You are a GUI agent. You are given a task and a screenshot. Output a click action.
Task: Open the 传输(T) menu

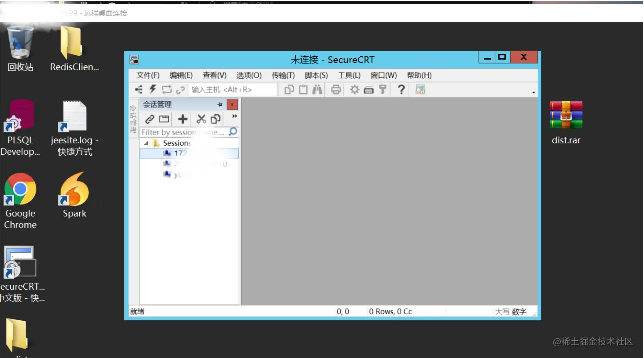pos(283,75)
